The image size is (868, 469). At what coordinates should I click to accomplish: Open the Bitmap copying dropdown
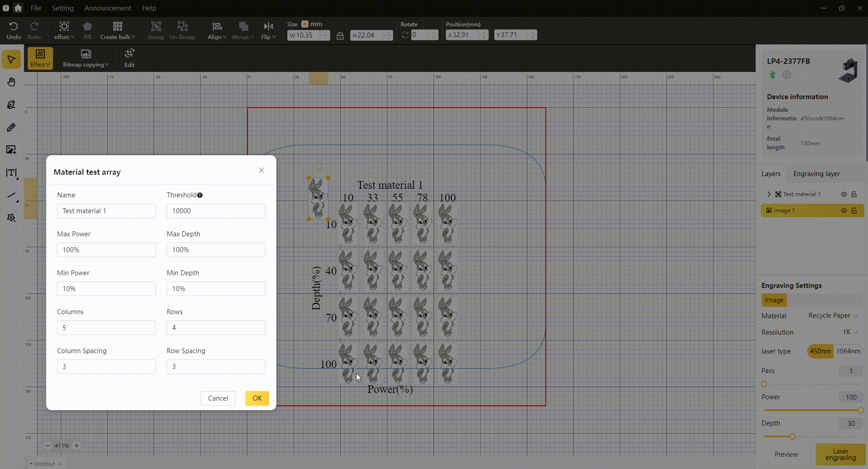pos(86,58)
